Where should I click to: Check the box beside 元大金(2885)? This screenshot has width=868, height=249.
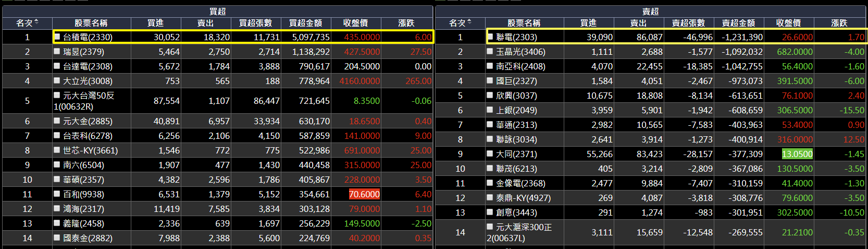click(x=57, y=121)
